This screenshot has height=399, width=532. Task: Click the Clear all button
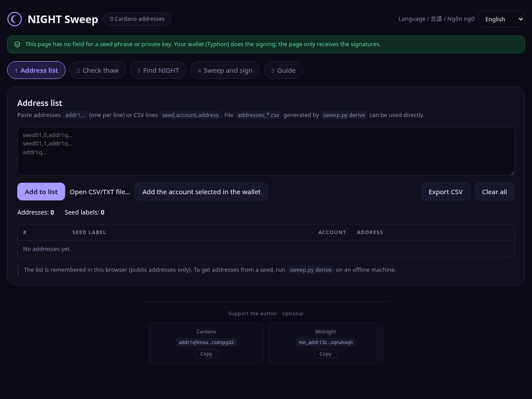[x=495, y=192]
